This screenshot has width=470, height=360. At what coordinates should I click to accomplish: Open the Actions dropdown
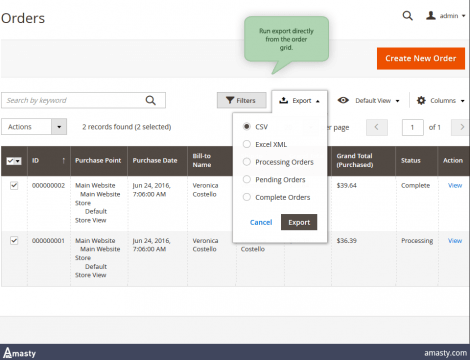34,127
